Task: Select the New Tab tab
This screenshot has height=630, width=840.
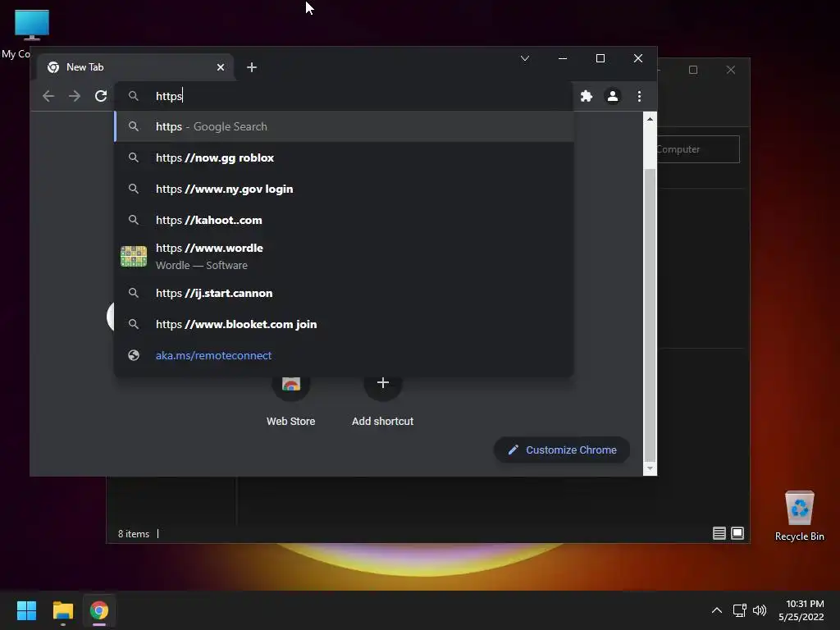Action: (x=135, y=67)
